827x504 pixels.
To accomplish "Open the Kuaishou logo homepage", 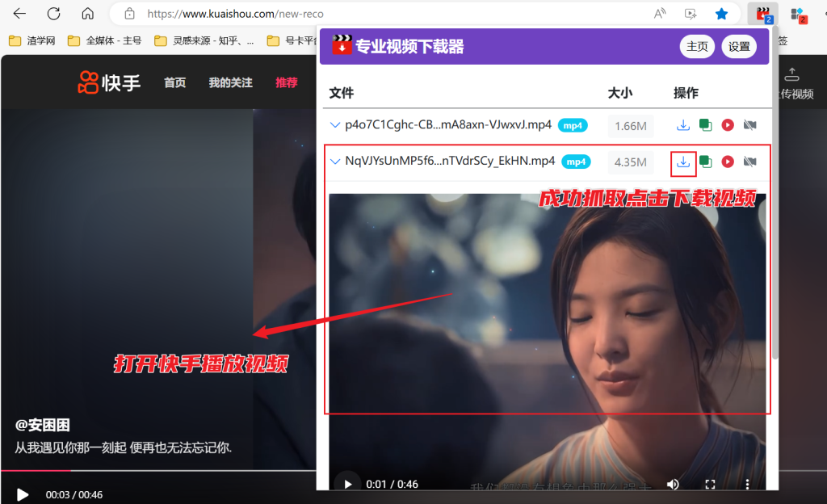I will (107, 82).
